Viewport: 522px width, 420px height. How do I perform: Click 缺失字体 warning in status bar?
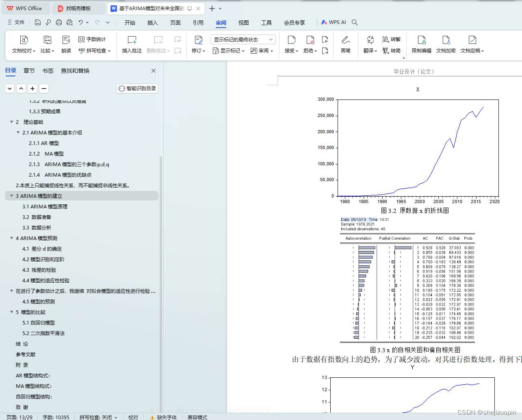tap(163, 417)
